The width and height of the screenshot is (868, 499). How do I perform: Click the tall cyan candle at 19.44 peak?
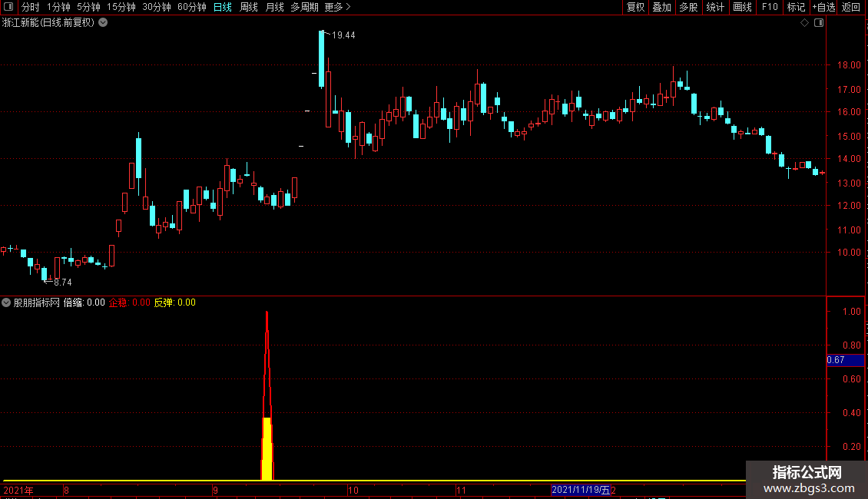click(x=322, y=58)
